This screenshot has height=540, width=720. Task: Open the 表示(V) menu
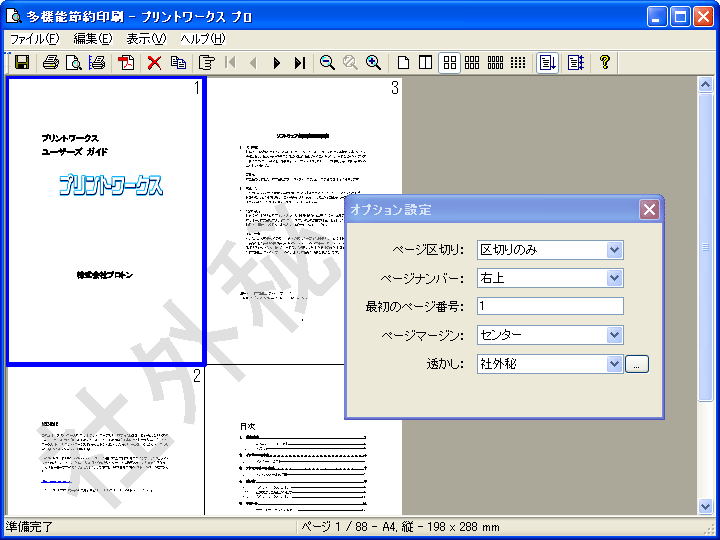click(x=146, y=39)
